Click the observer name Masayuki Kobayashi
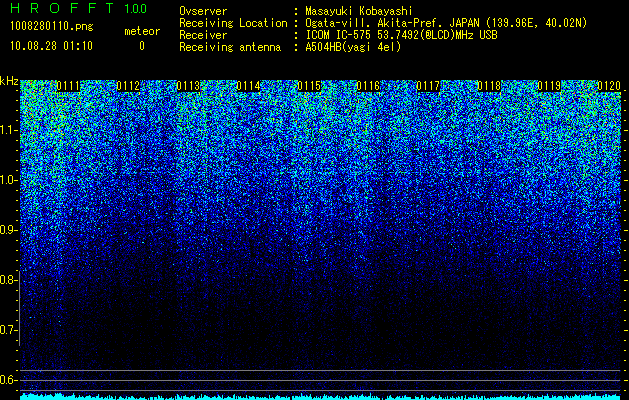 [x=359, y=11]
